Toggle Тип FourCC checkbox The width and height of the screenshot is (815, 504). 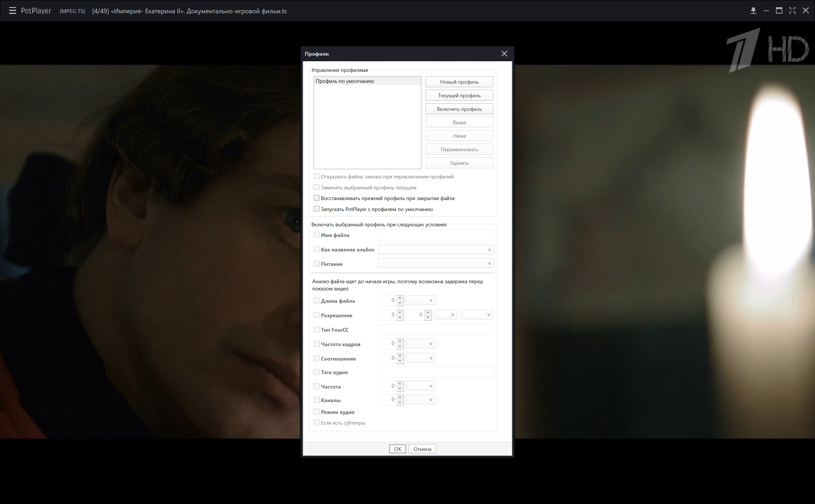coord(317,329)
